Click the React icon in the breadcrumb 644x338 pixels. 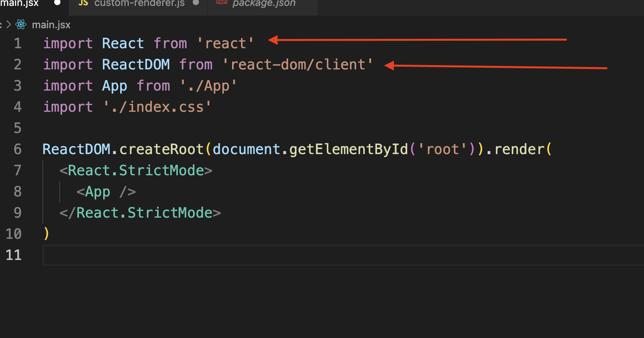point(21,25)
